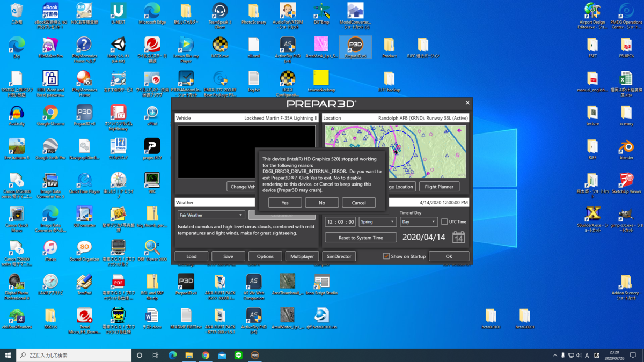
Task: Click the taskbar search box
Action: [x=74, y=355]
